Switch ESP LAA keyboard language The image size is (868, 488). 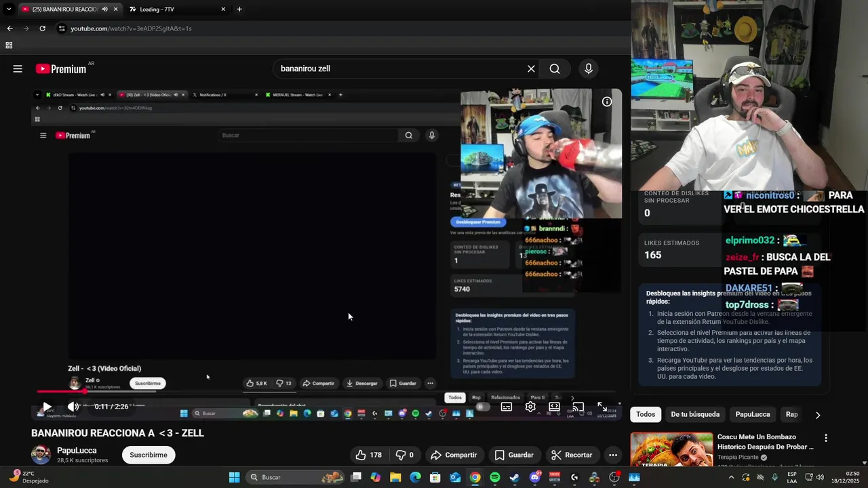[x=792, y=477]
